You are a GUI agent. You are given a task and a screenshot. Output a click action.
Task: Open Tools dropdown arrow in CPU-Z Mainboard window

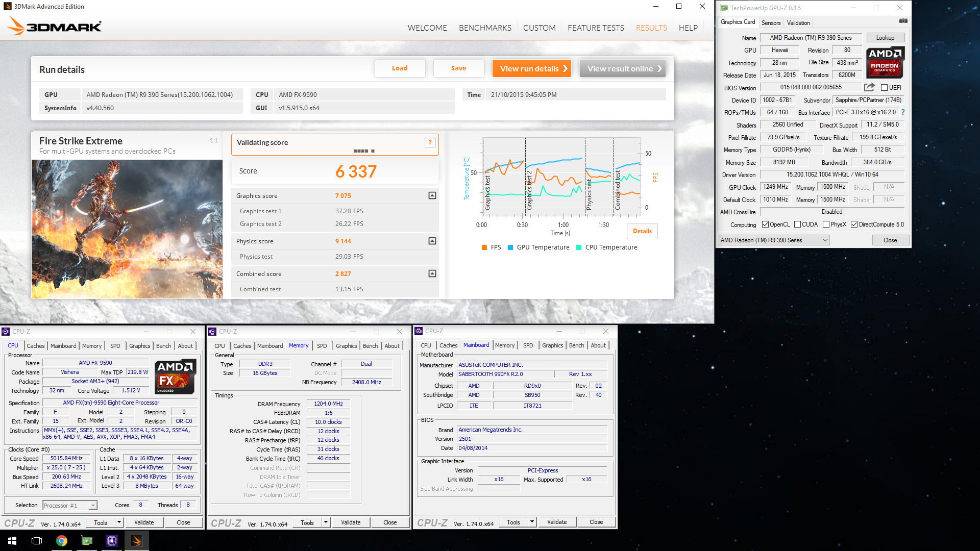pyautogui.click(x=532, y=522)
